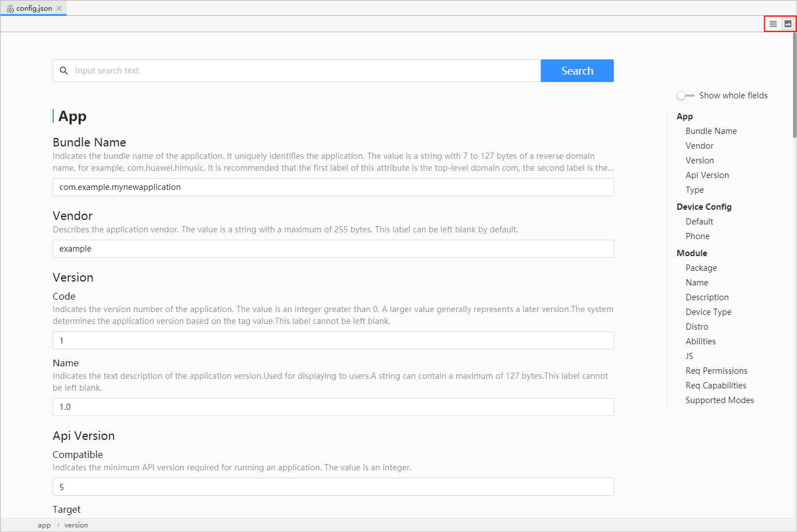Click the app breadcrumb in status bar
The image size is (797, 532).
point(44,525)
